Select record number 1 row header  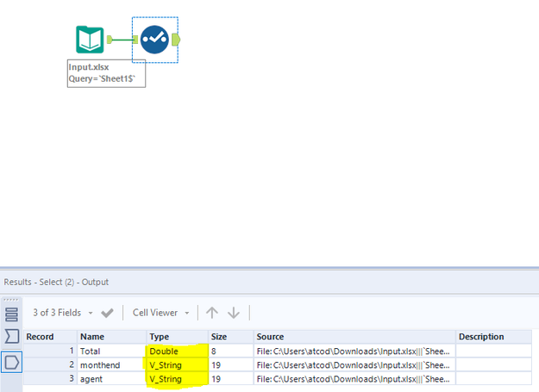coord(50,352)
